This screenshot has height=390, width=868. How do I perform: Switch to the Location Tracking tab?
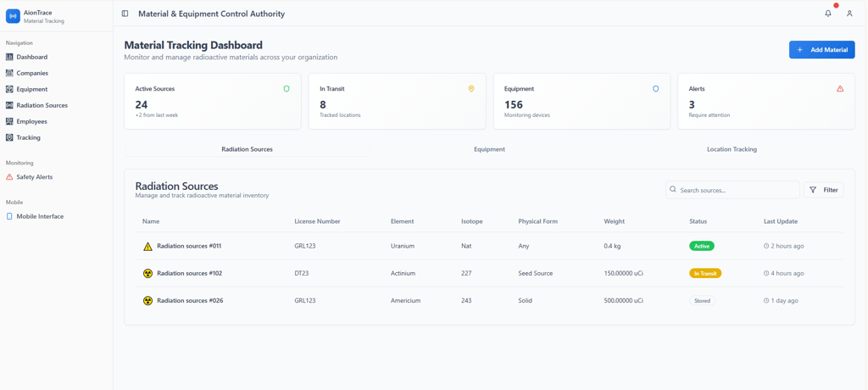[x=732, y=149]
